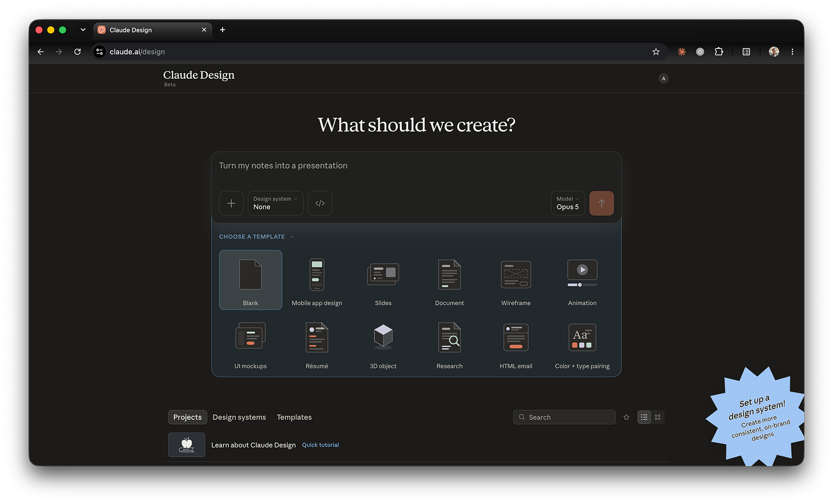833x504 pixels.
Task: Toggle the favorites star filter
Action: point(626,417)
